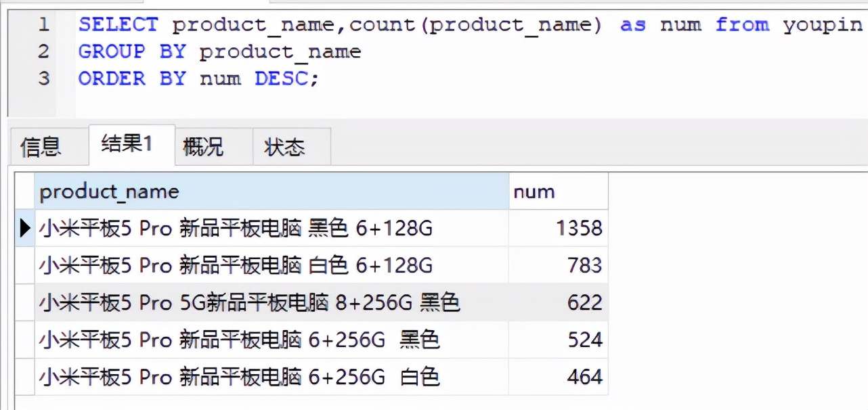The image size is (868, 410).
Task: Select cell '小米平板5 Pro 新品平板电脑 6+256G 白色'
Action: tap(272, 376)
